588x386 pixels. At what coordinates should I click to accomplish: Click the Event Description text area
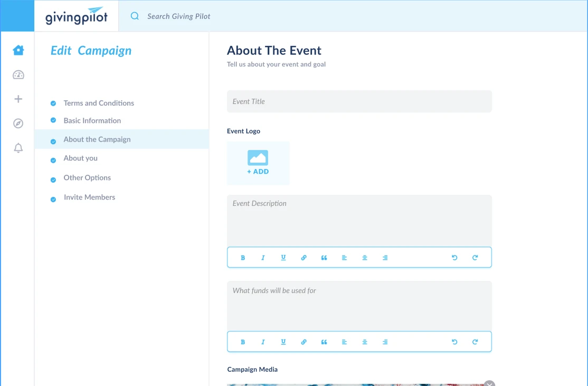[x=359, y=221]
